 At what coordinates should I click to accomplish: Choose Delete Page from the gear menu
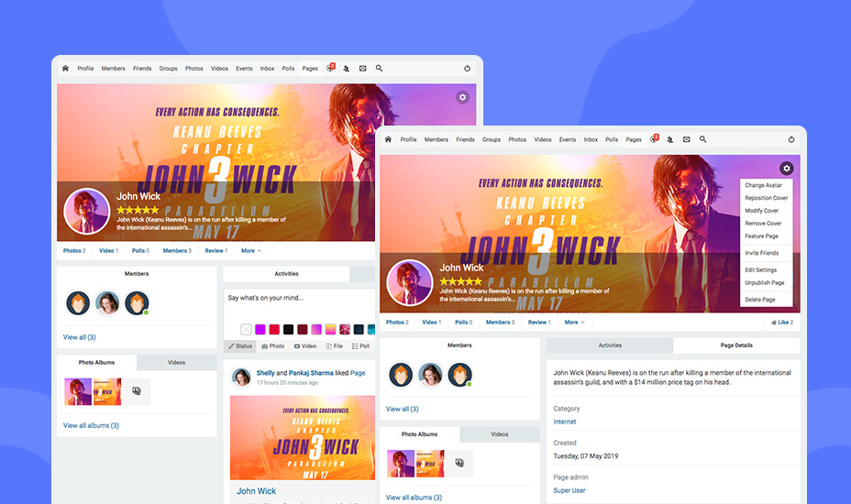click(760, 300)
